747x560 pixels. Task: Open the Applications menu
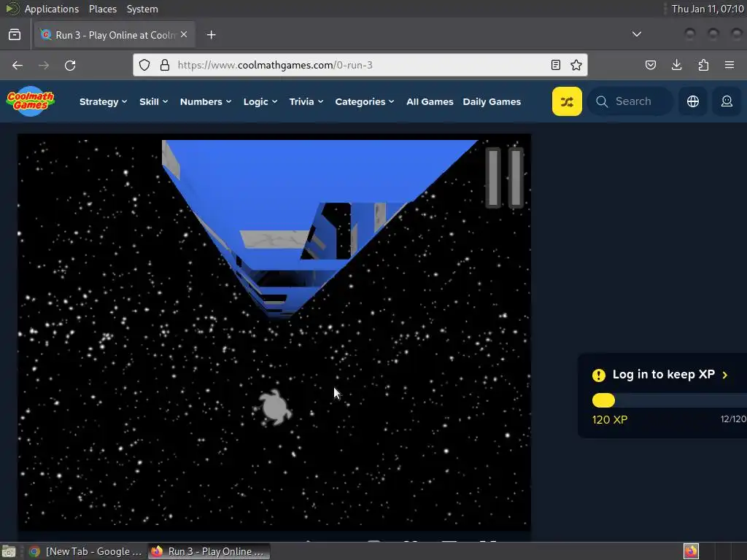52,9
